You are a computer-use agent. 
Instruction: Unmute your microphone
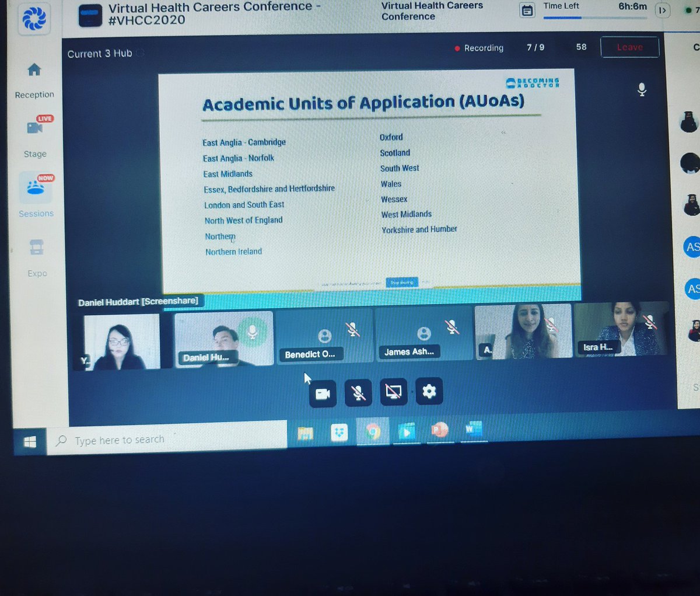358,392
